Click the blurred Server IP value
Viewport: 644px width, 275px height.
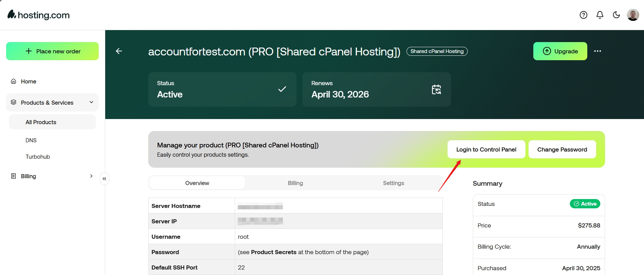260,221
